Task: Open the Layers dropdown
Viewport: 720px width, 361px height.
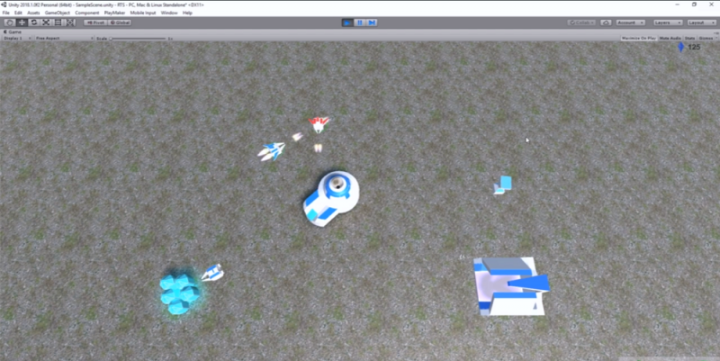Action: point(668,23)
